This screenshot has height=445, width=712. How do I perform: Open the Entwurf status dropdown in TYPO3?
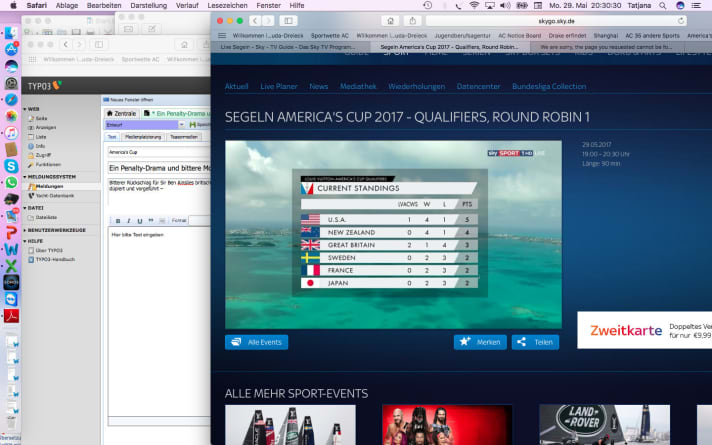click(145, 124)
